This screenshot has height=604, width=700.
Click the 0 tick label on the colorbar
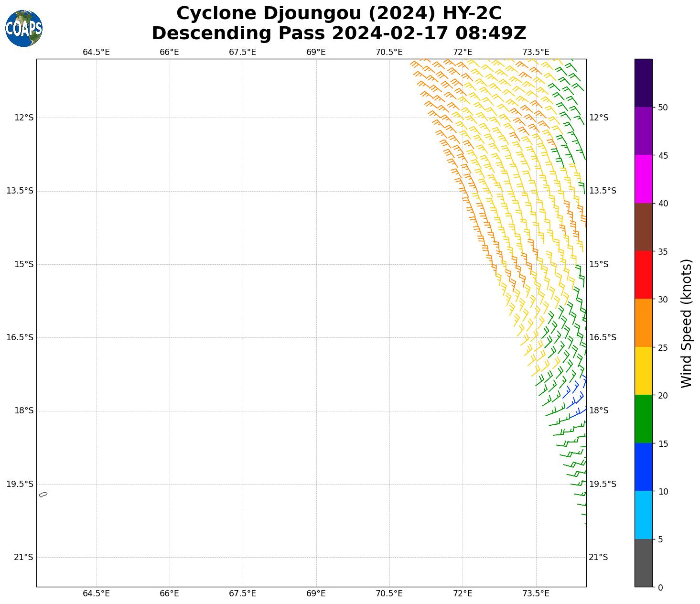click(660, 588)
